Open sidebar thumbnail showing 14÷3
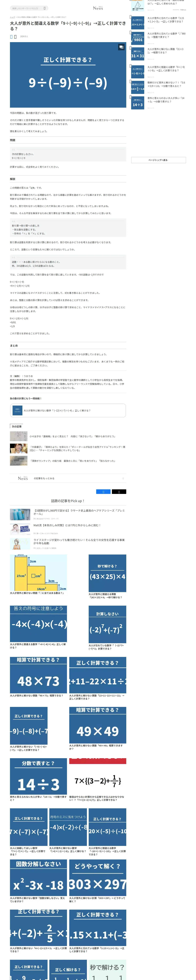 (137, 103)
